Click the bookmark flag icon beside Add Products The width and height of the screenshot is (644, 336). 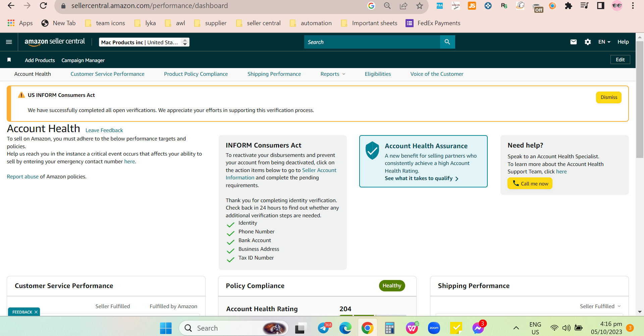9,60
